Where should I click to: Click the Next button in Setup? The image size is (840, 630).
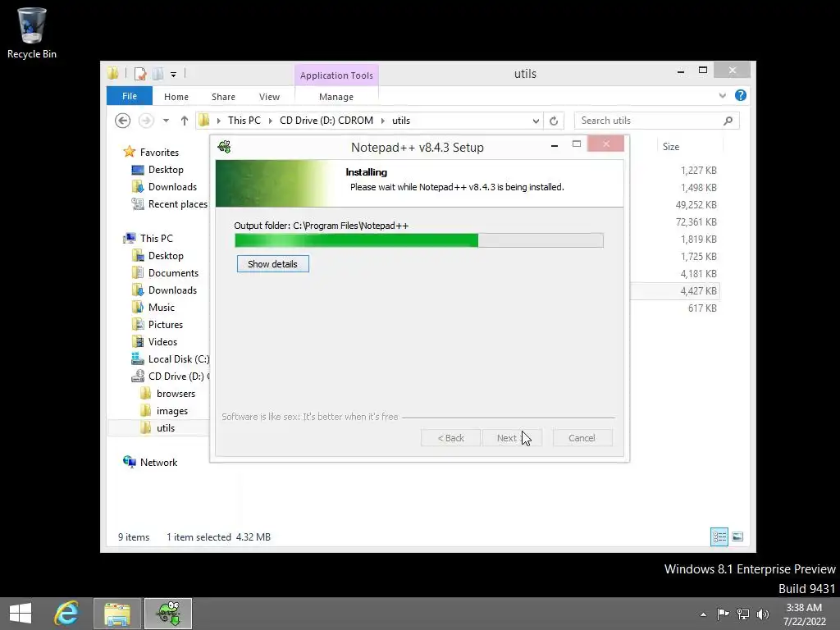point(512,438)
